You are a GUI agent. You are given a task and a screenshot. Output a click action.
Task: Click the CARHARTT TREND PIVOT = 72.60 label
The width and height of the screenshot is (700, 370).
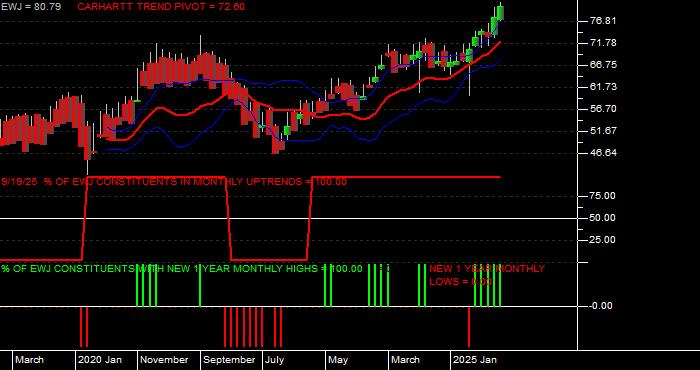(x=161, y=7)
